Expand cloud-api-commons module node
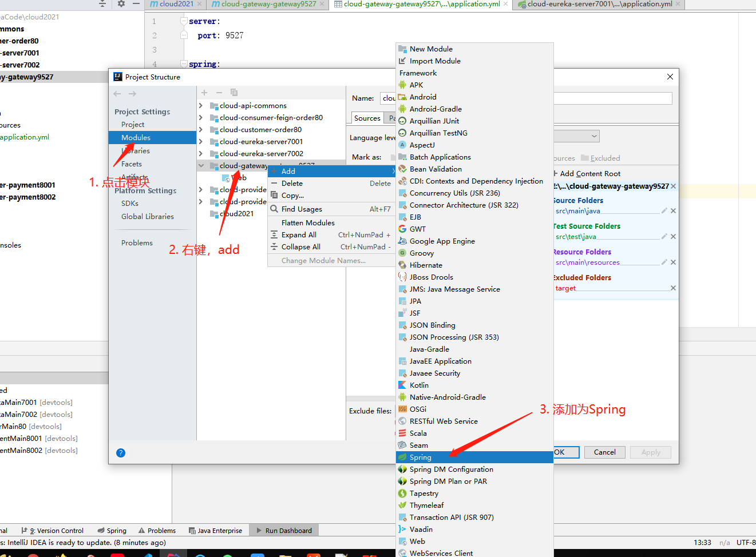This screenshot has width=756, height=557. pyautogui.click(x=201, y=106)
